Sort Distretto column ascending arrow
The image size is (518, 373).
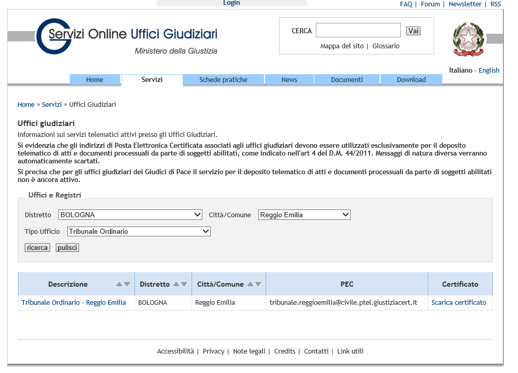tap(176, 284)
